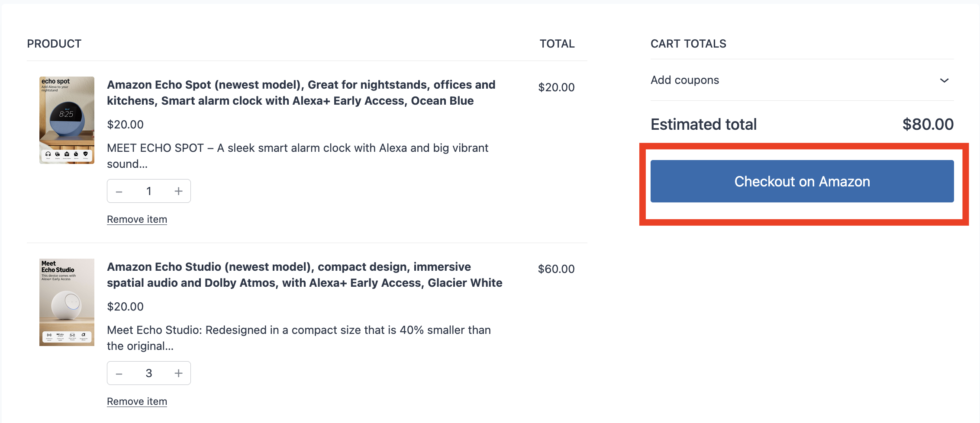Decrease Echo Spot quantity with minus icon

pyautogui.click(x=119, y=191)
